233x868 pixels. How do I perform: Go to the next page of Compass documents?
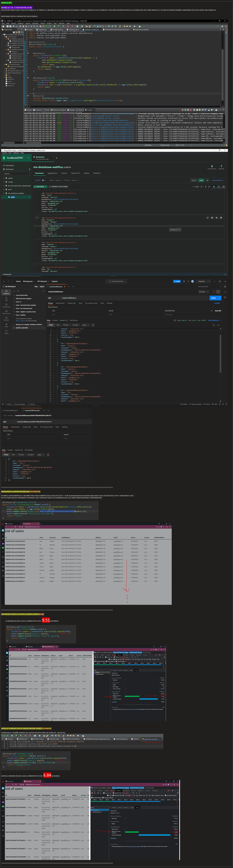point(209,187)
